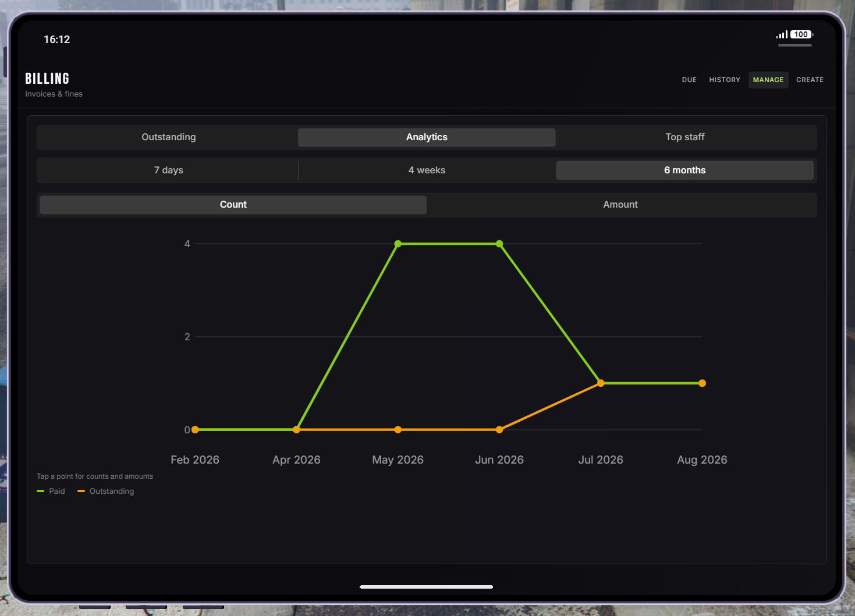Tap the orange point at Aug 2026
Viewport: 855px width, 616px height.
(x=703, y=383)
